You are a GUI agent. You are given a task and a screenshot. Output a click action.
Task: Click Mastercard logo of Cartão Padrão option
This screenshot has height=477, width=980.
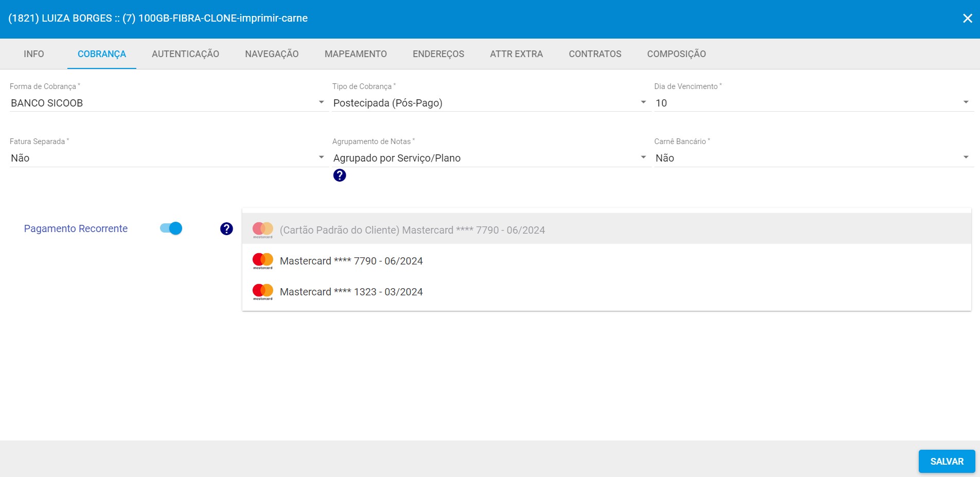point(263,230)
